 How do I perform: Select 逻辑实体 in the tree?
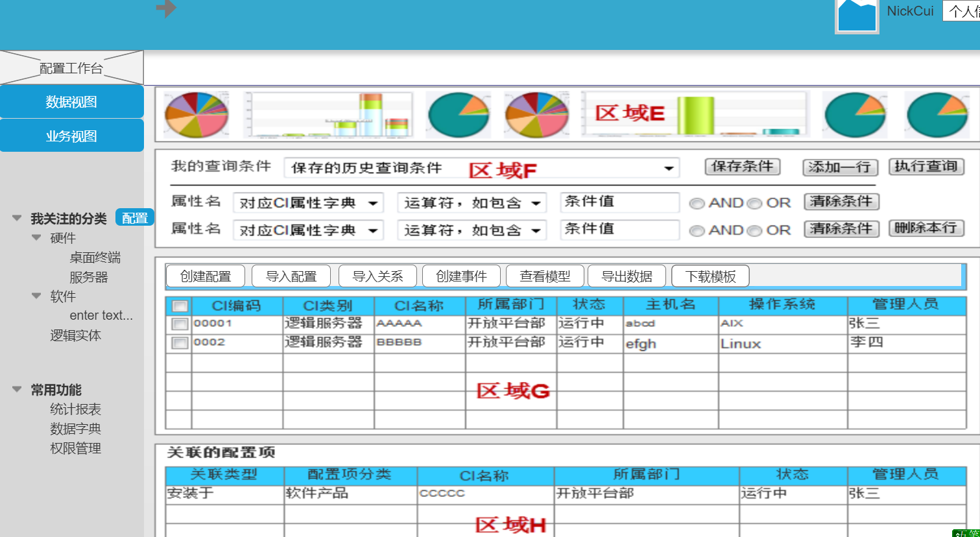click(76, 335)
